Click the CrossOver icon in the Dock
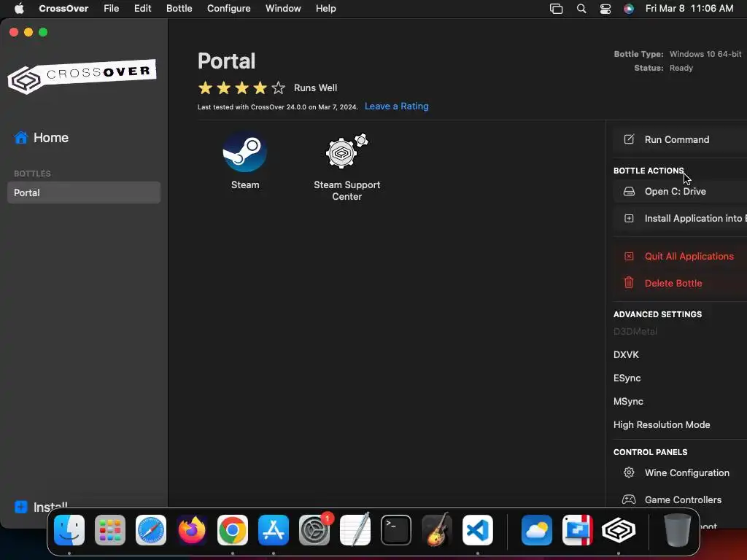 point(619,530)
